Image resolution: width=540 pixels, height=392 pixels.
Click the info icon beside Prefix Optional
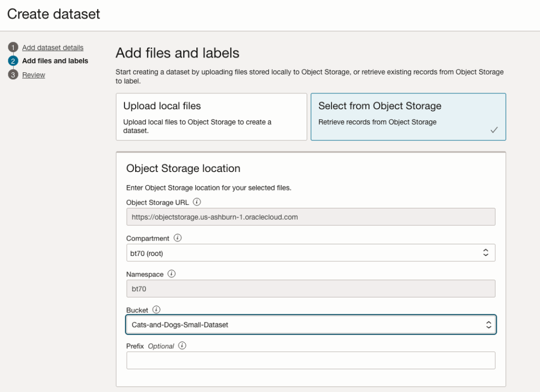pos(182,346)
